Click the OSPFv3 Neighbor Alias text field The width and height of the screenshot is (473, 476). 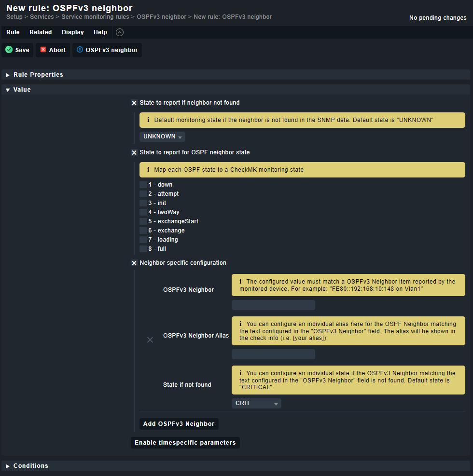tap(273, 354)
